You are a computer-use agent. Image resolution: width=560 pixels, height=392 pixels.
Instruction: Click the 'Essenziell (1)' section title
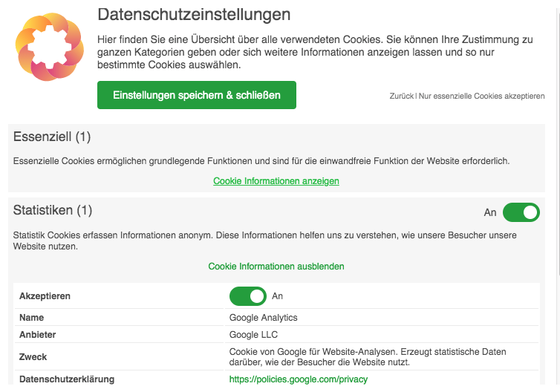tap(52, 137)
